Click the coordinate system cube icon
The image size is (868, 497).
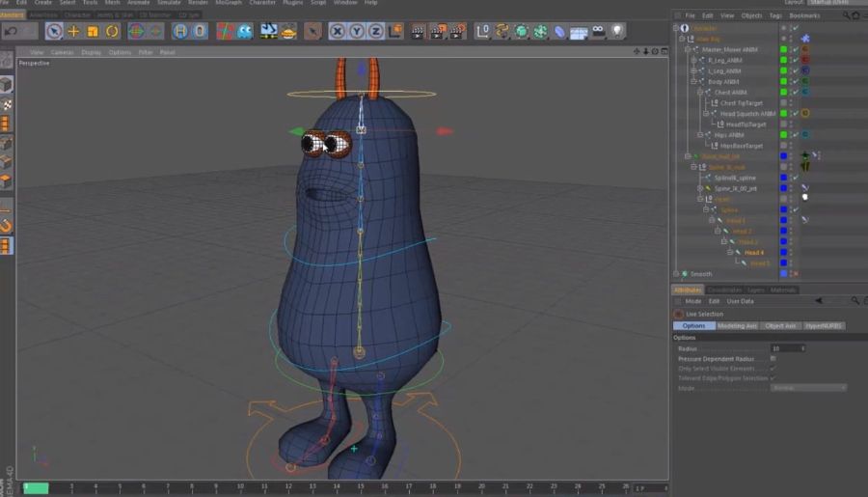(395, 31)
